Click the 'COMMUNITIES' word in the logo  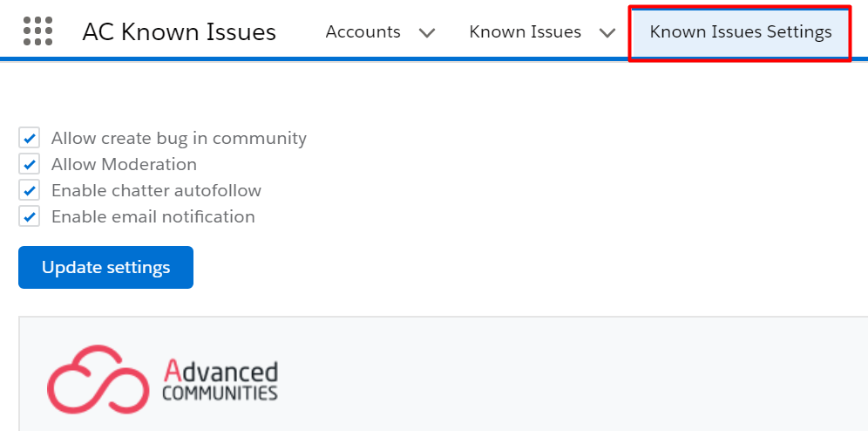click(x=220, y=393)
